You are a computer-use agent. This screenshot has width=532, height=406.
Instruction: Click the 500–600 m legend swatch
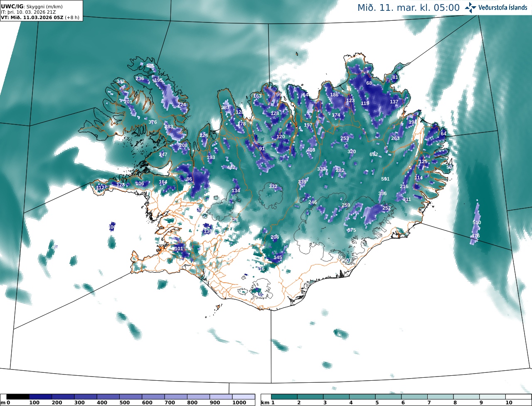pos(131,397)
